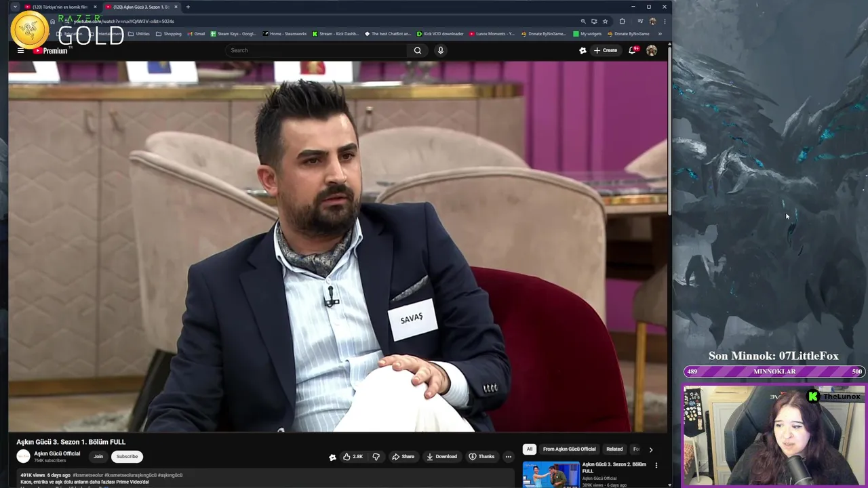The height and width of the screenshot is (488, 868).
Task: Open options menu for Sezon 2 suggested video
Action: [x=656, y=465]
